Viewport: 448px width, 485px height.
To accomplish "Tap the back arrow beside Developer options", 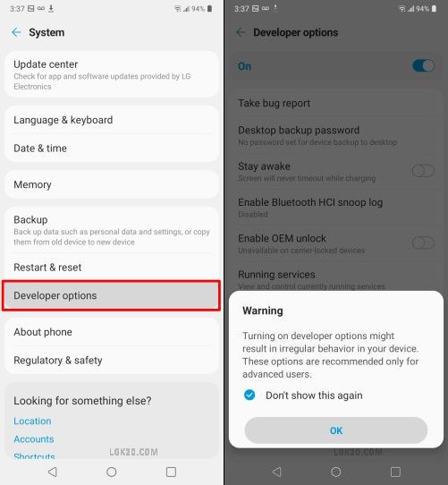I will tap(241, 32).
